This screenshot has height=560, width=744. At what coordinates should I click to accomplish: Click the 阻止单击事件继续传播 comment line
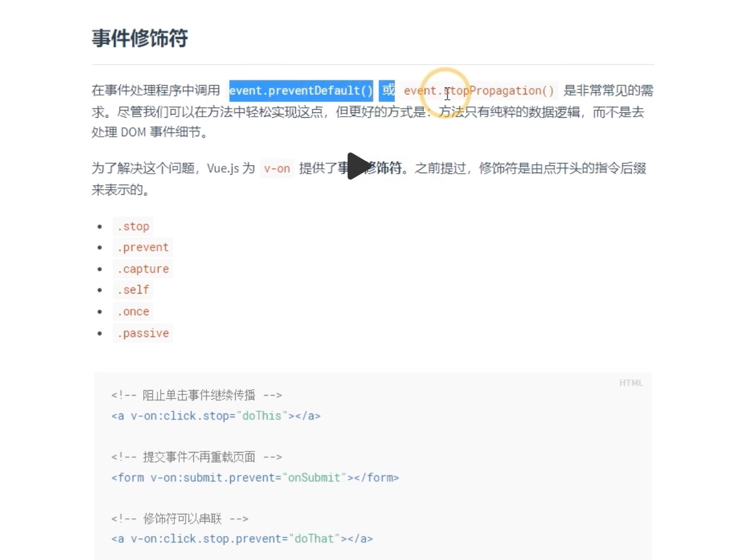pyautogui.click(x=197, y=395)
